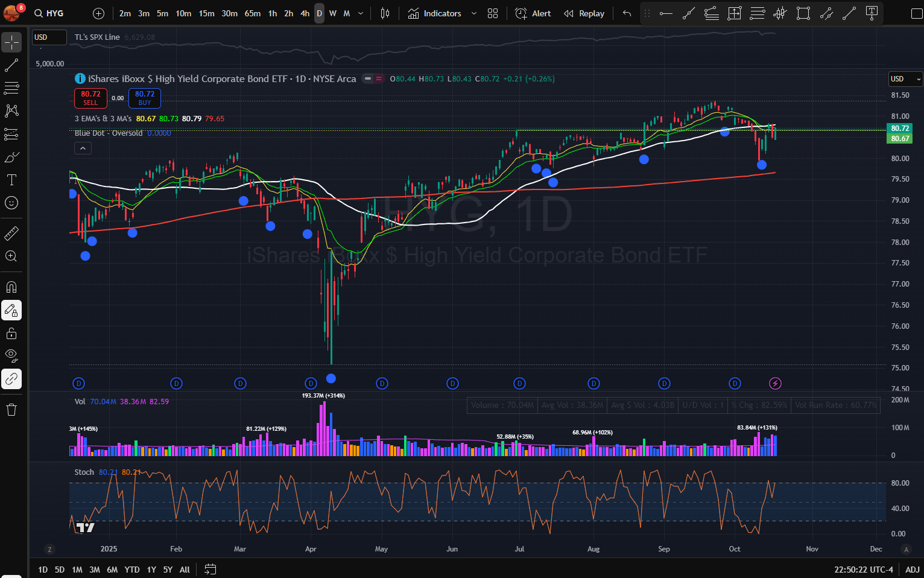Pick rectangle shape in favorites toolbar
The width and height of the screenshot is (924, 578).
coord(803,13)
